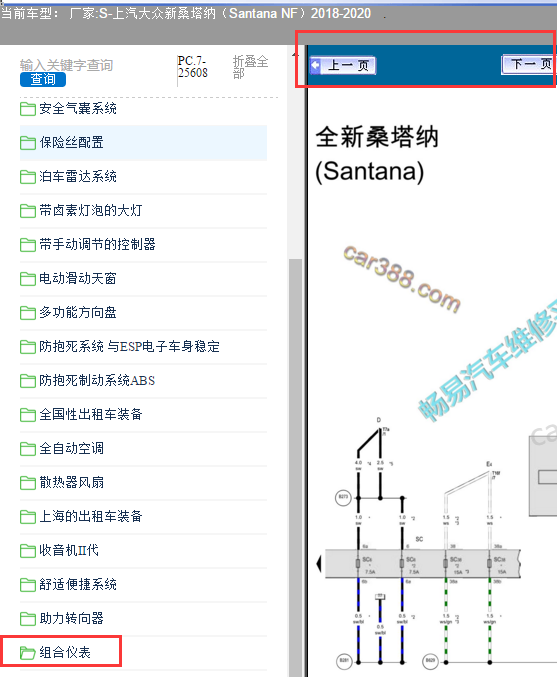The image size is (557, 677).
Task: Select the 全自动空调 entry text
Action: 71,448
